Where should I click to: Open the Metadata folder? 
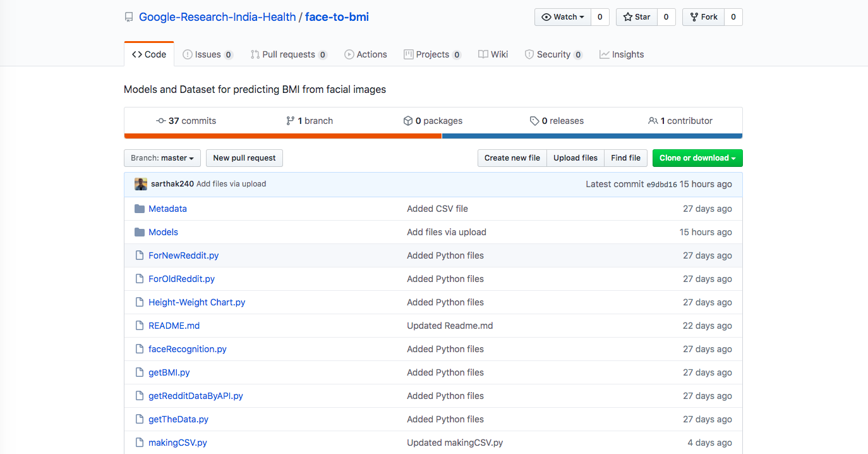coord(167,209)
